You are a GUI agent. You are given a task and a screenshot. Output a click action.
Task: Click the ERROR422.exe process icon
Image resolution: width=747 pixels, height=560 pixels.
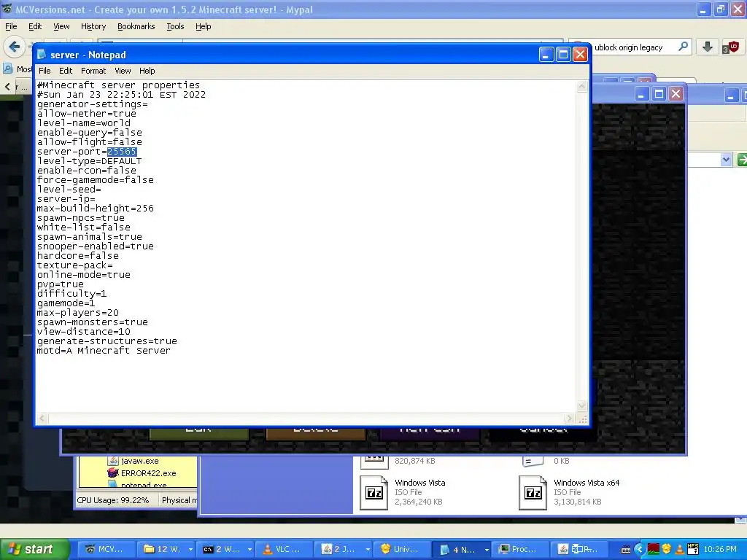coord(113,472)
